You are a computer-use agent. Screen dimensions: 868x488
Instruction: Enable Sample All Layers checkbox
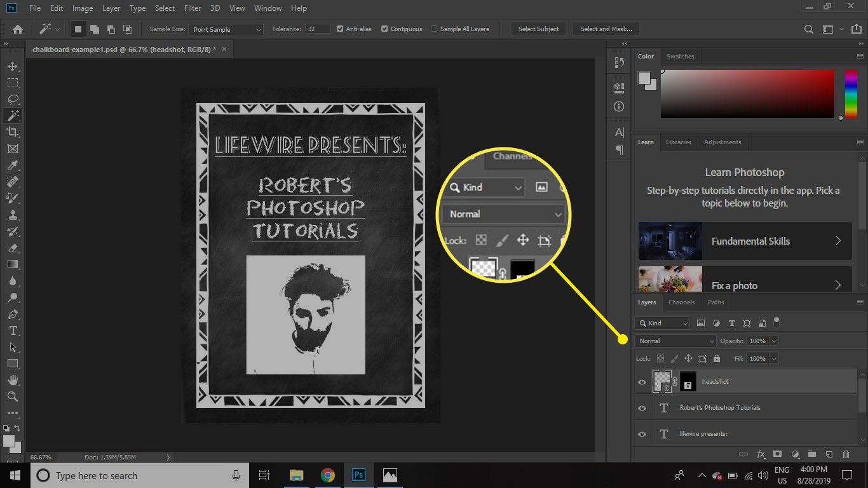[434, 29]
